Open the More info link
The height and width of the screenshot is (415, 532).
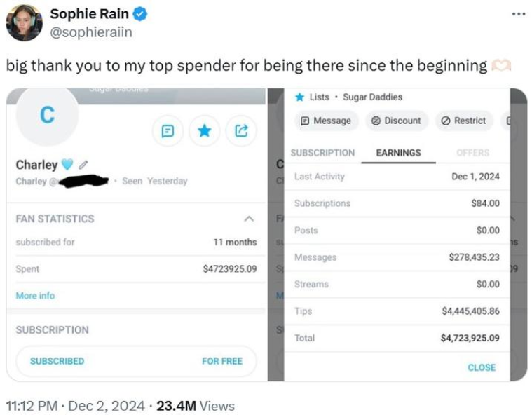(x=35, y=296)
